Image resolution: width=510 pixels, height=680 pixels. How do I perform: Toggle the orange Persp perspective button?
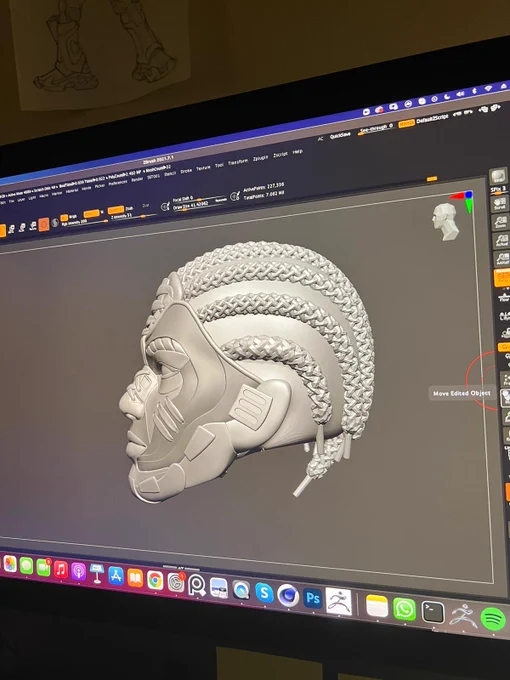point(502,278)
